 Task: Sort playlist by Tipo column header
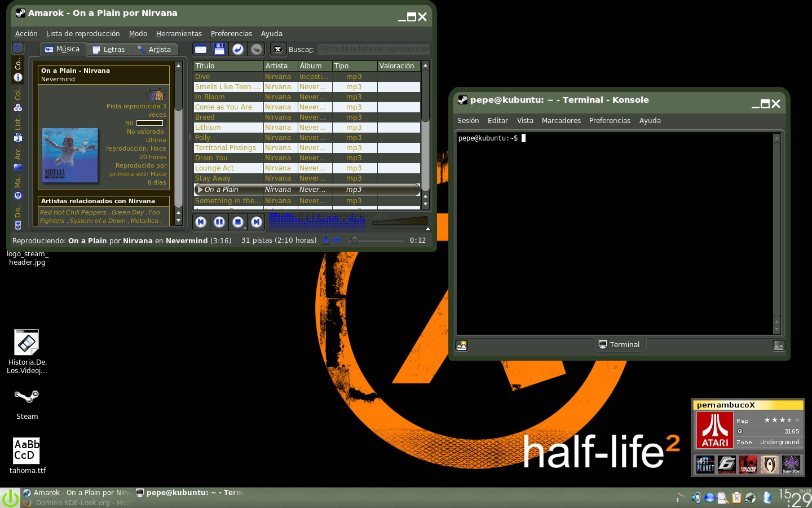[355, 66]
